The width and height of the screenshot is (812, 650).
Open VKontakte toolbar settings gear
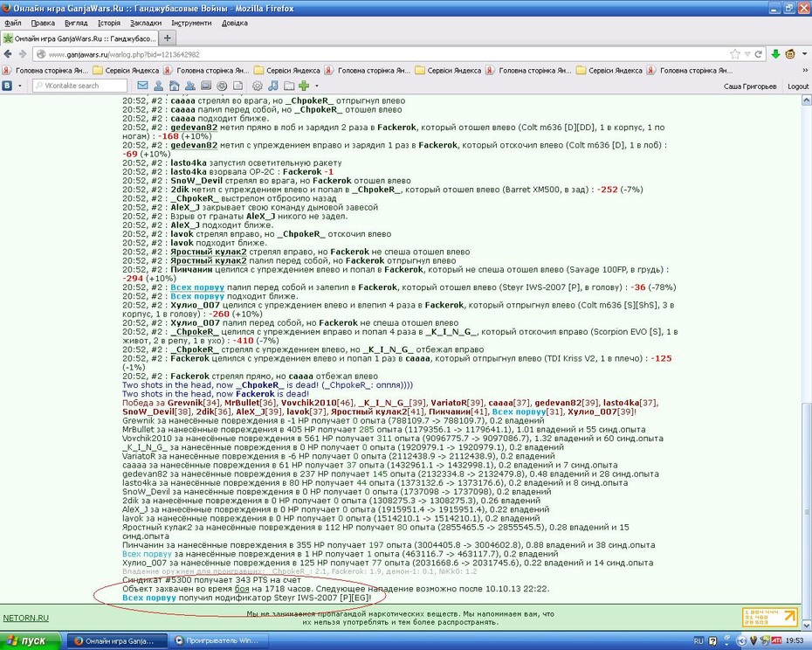coord(258,86)
